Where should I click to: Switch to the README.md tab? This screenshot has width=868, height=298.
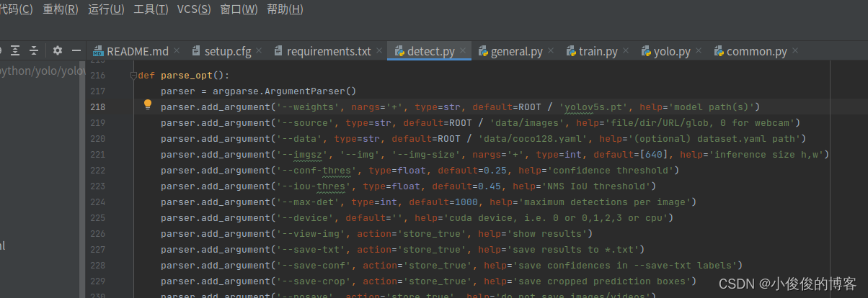point(137,51)
